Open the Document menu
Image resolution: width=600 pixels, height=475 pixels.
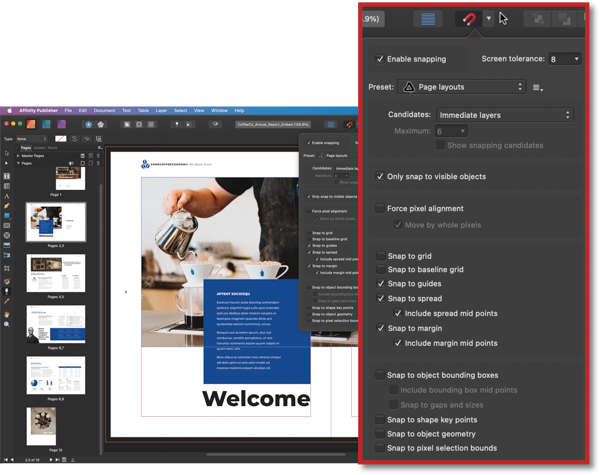coord(104,111)
